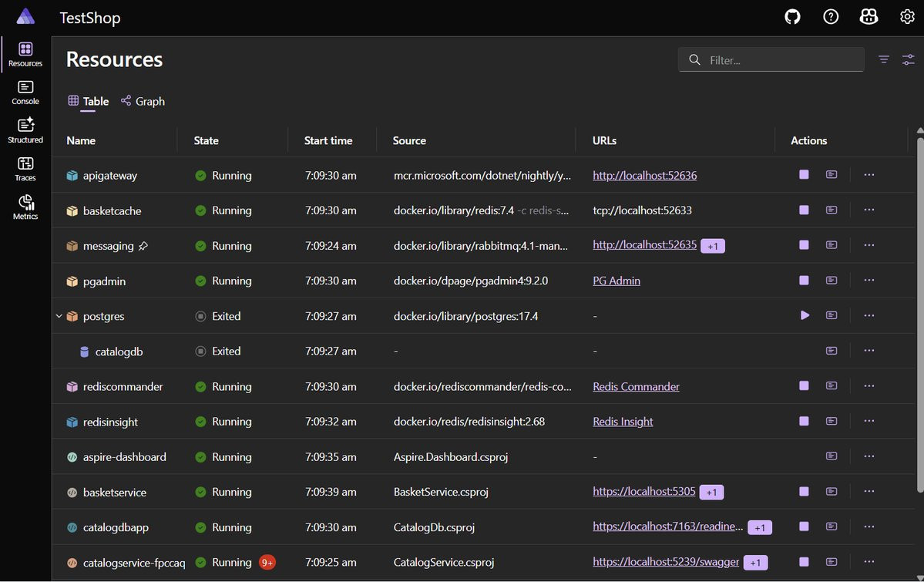View console logs for catalogdb

832,351
